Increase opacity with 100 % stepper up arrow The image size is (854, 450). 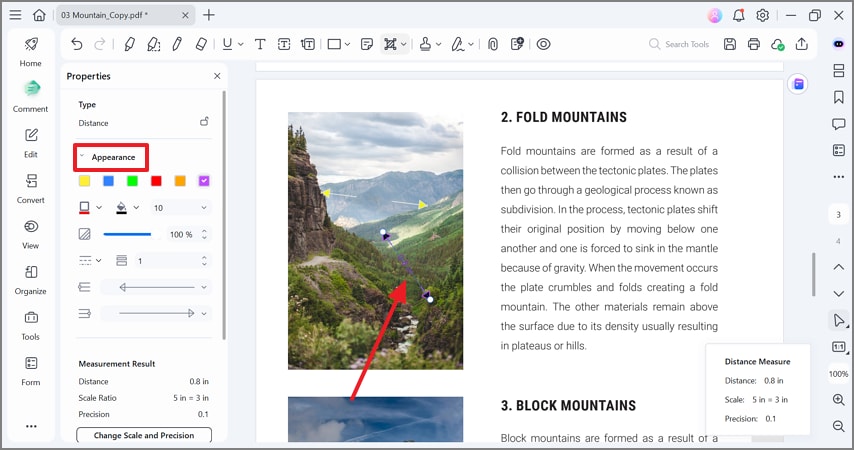tap(204, 231)
